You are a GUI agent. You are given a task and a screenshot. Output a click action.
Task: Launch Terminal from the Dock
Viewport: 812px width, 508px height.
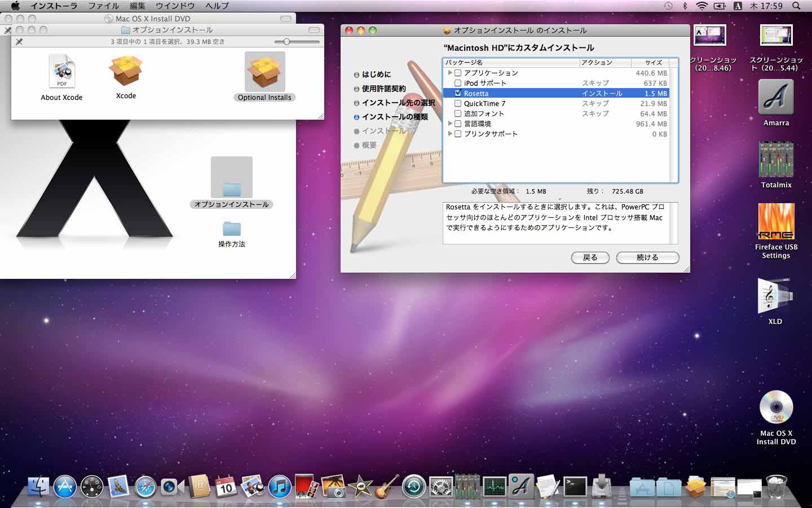pyautogui.click(x=575, y=486)
